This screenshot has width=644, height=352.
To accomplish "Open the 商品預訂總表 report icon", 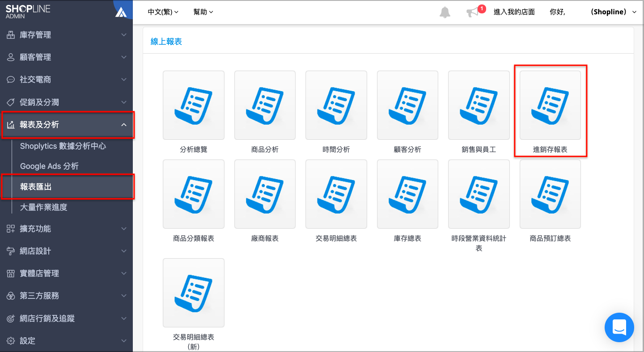I will (550, 194).
